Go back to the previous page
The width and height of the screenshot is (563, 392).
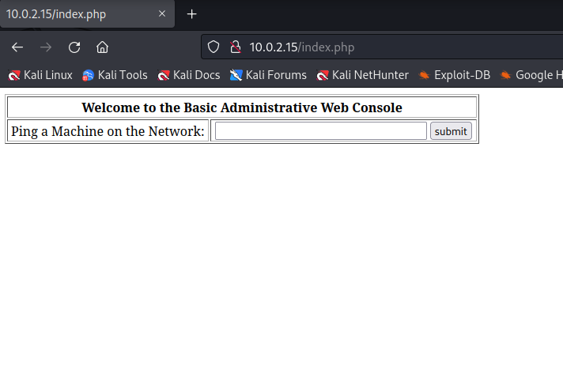tap(17, 47)
